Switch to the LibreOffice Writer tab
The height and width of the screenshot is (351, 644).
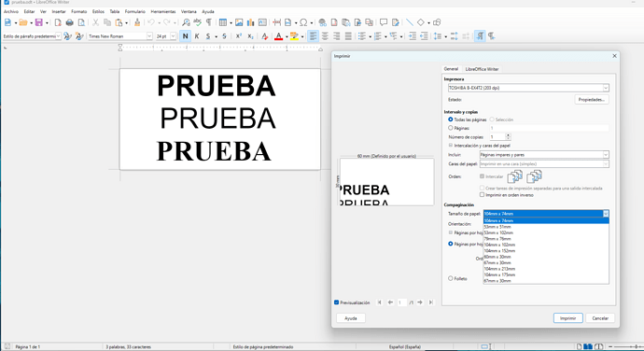482,69
